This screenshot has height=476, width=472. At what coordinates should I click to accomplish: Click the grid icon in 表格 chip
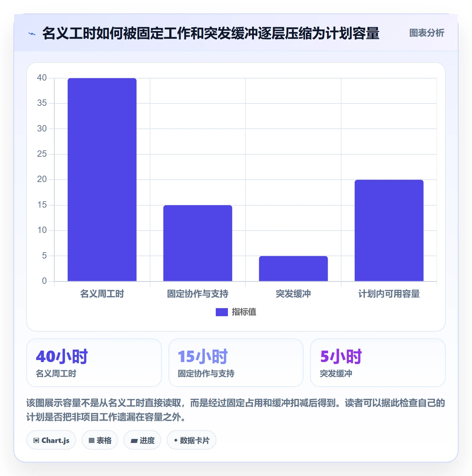(x=91, y=441)
